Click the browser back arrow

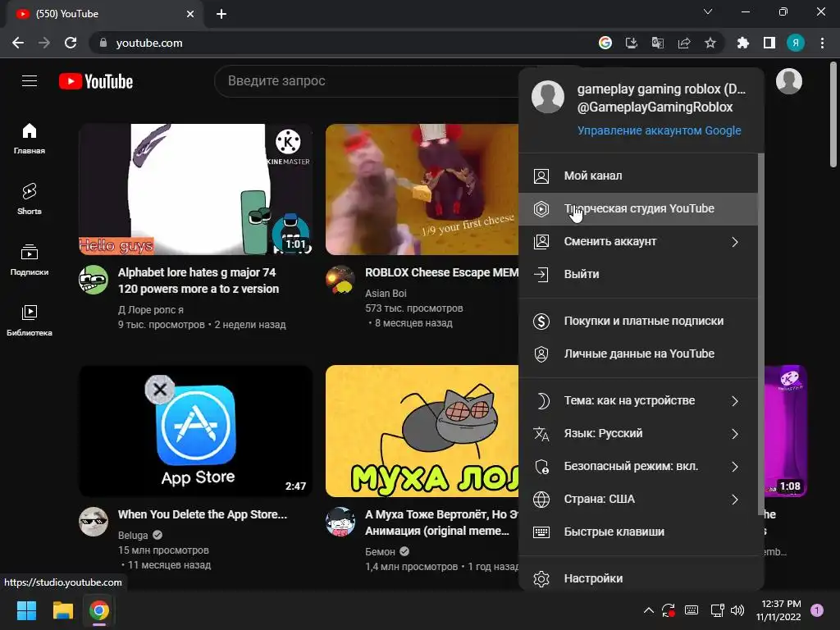pos(18,43)
